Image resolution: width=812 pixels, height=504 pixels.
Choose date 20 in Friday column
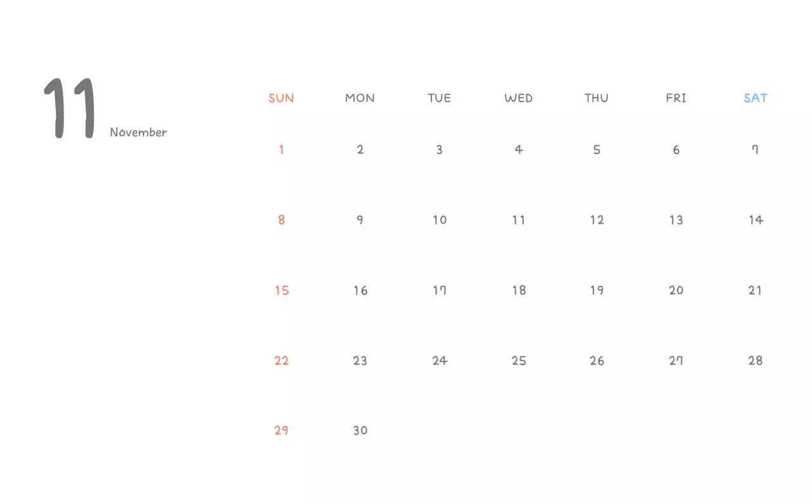pos(676,291)
